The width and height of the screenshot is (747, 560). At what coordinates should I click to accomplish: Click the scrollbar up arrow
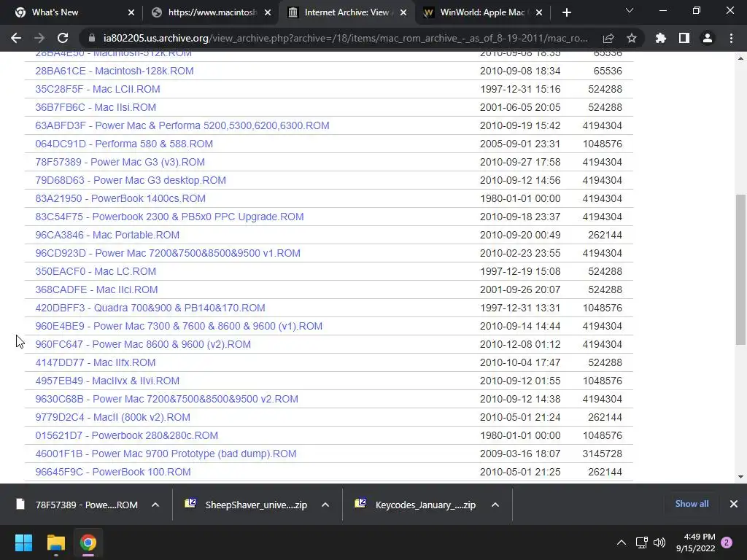coord(740,58)
